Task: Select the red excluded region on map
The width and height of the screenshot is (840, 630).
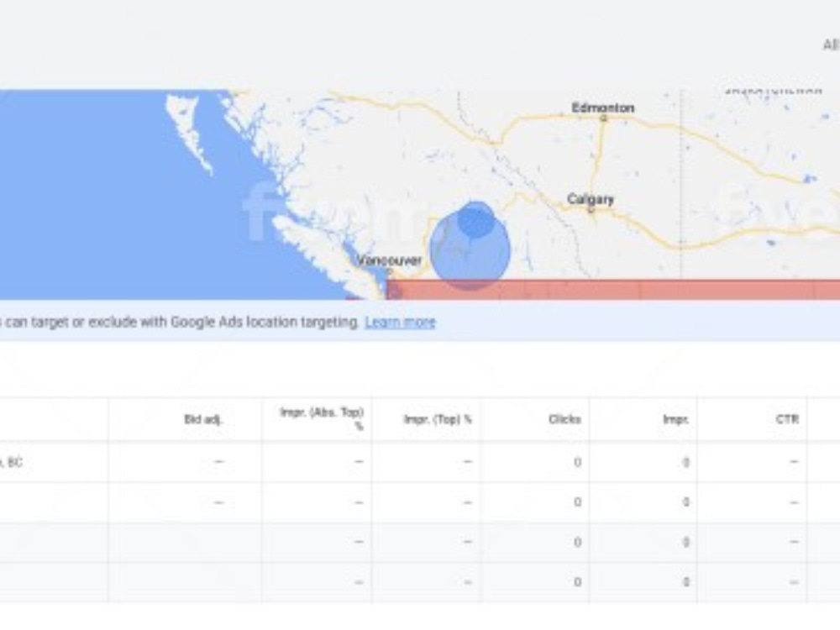Action: pyautogui.click(x=613, y=289)
